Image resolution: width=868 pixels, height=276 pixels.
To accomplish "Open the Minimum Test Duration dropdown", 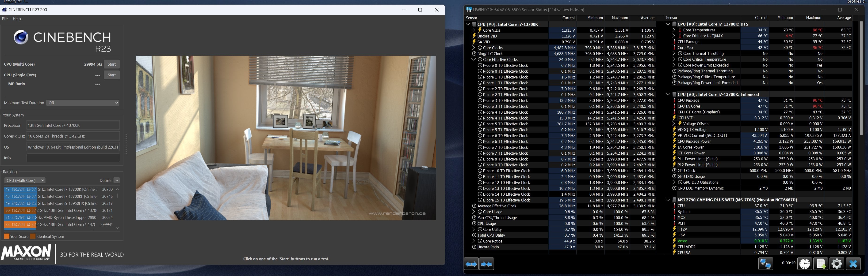I will [83, 103].
